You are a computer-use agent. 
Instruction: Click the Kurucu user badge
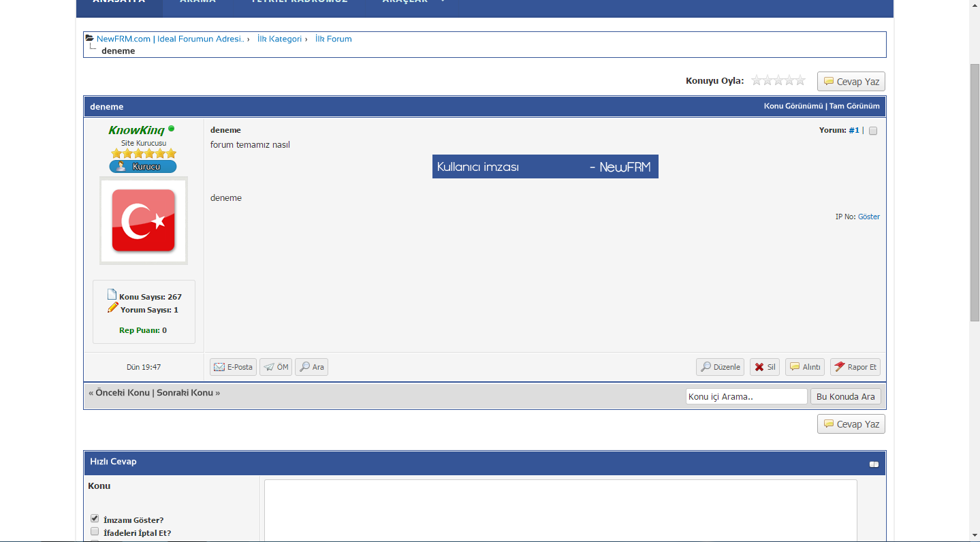[x=143, y=166]
